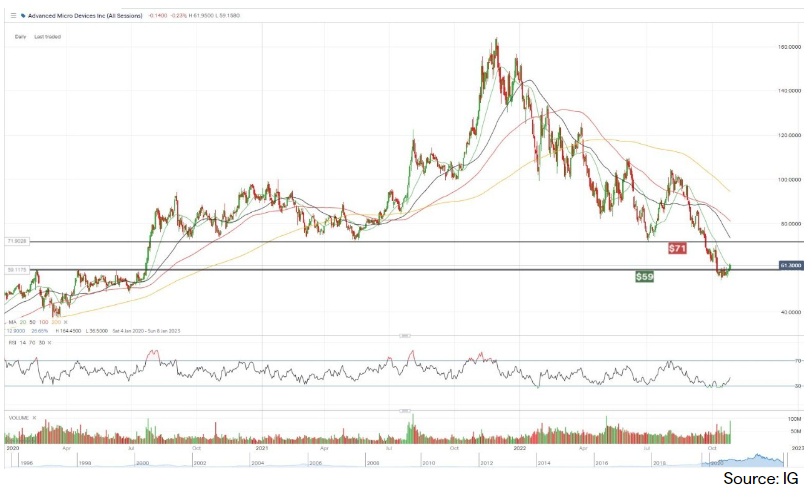Click 2012 on the overview navigator timeline
Screen dimensions: 812x497
tap(487, 463)
